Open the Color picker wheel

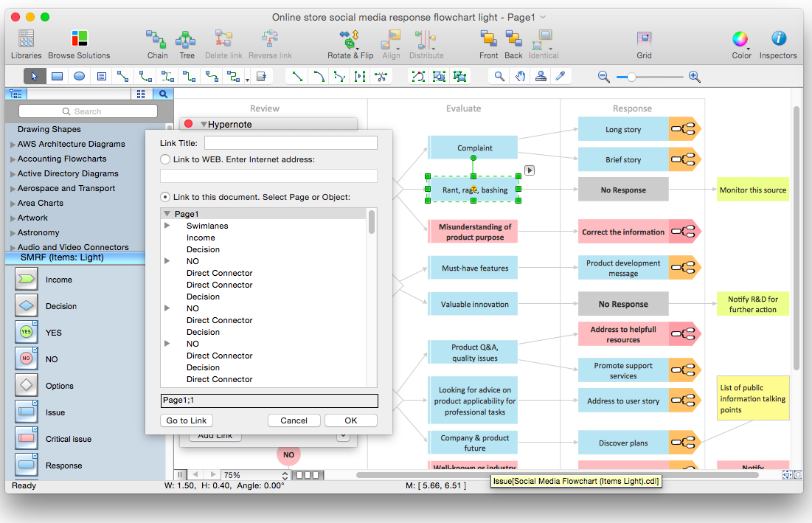(x=740, y=40)
